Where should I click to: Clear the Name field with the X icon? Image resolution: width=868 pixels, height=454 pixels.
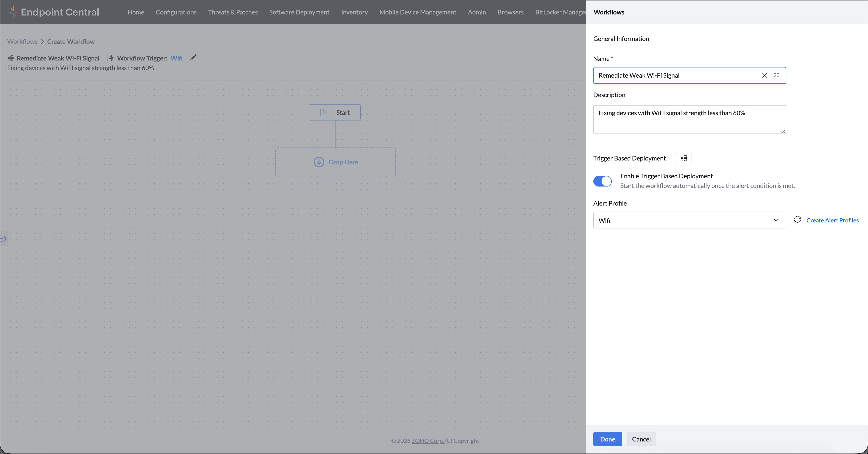coord(765,75)
